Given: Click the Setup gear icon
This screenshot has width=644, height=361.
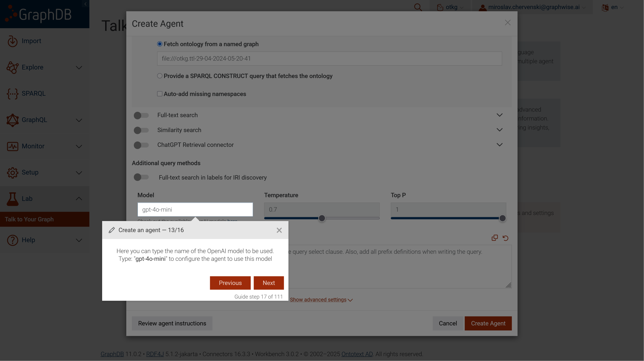Looking at the screenshot, I should click(x=12, y=172).
